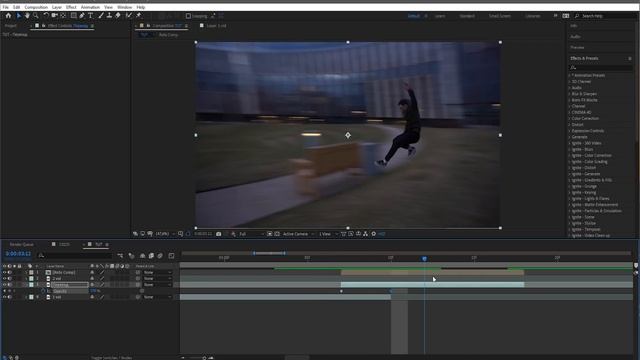Select the Eraser tool
Viewport: 640px width, 360px height.
[x=118, y=16]
